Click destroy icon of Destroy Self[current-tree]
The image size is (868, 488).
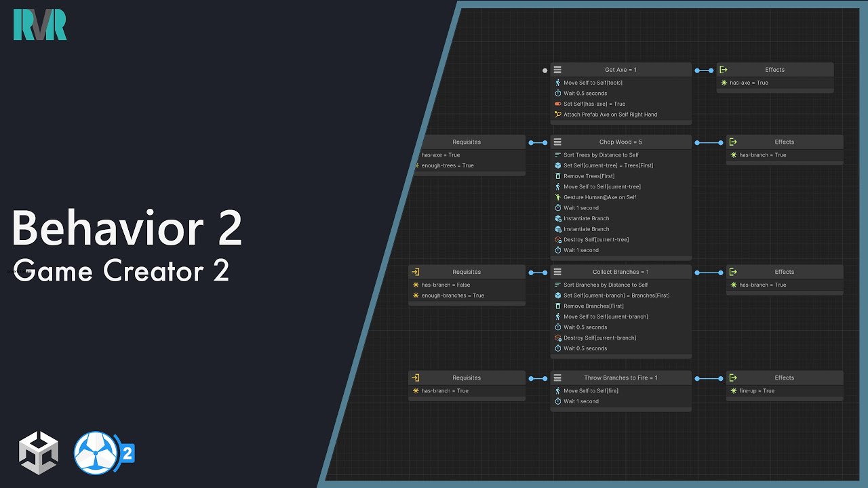(x=558, y=240)
